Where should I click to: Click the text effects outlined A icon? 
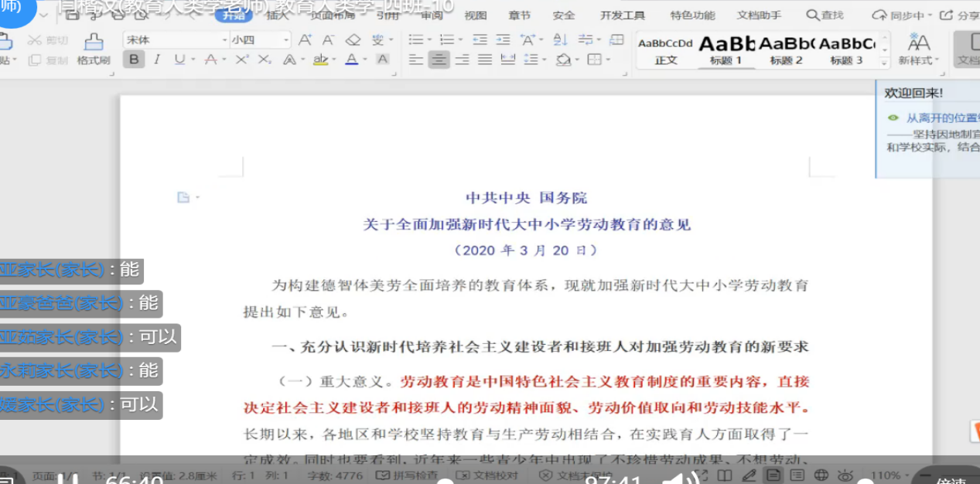click(289, 60)
